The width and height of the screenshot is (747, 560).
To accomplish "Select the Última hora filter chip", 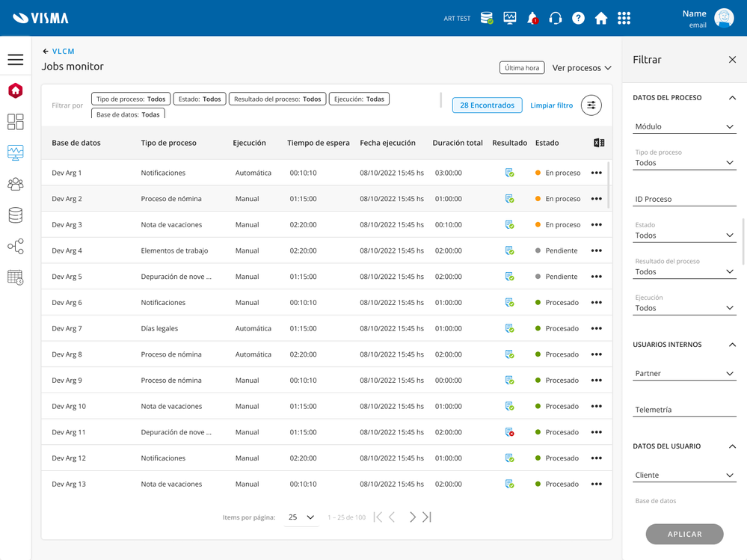I will (522, 68).
